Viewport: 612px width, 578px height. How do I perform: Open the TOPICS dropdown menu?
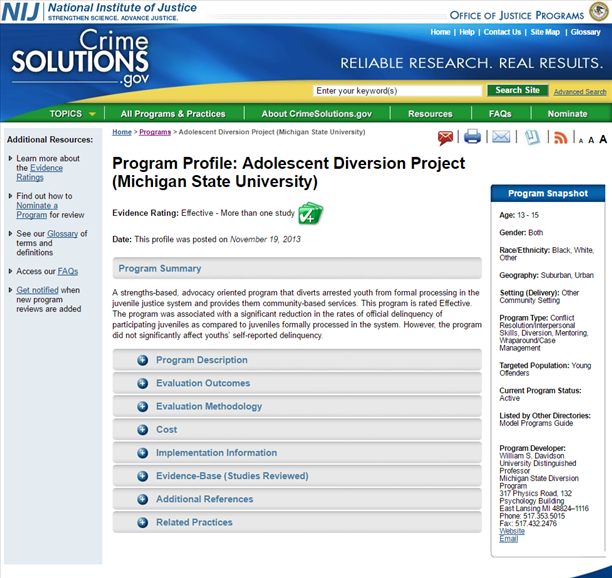(72, 114)
